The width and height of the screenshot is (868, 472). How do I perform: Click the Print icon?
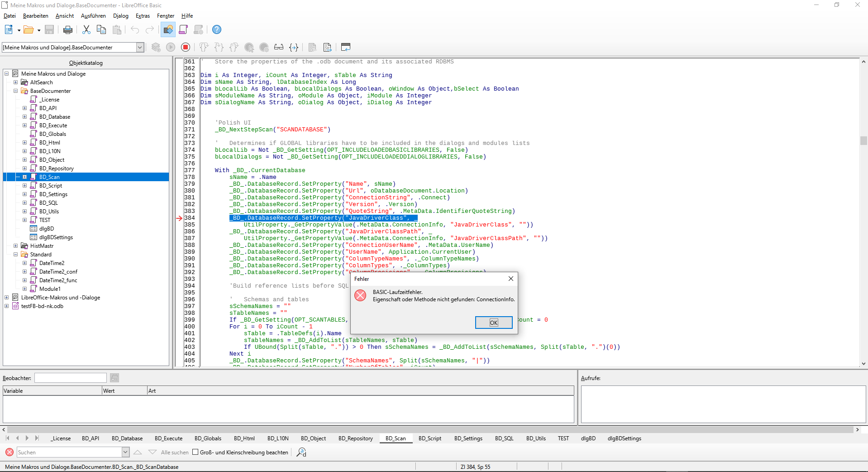click(67, 29)
